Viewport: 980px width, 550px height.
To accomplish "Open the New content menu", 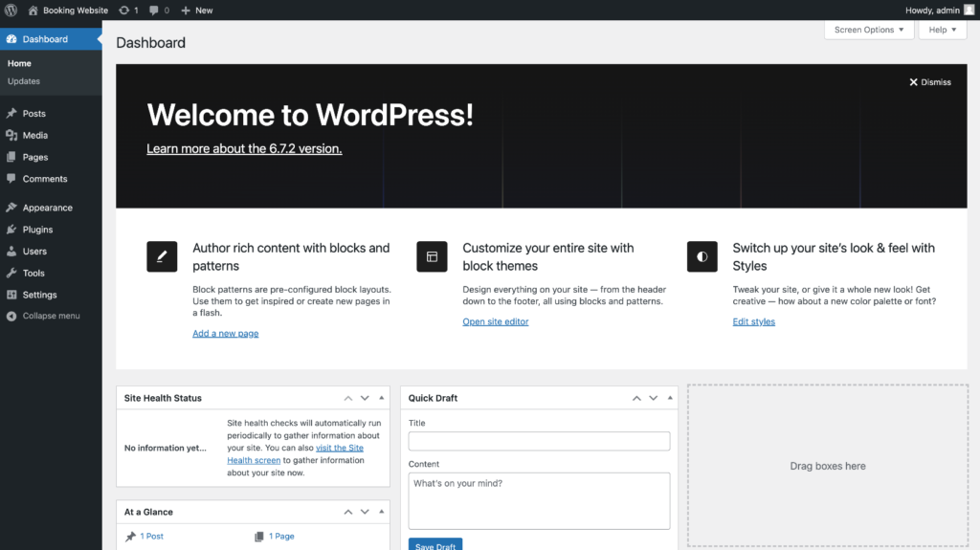I will [x=197, y=10].
